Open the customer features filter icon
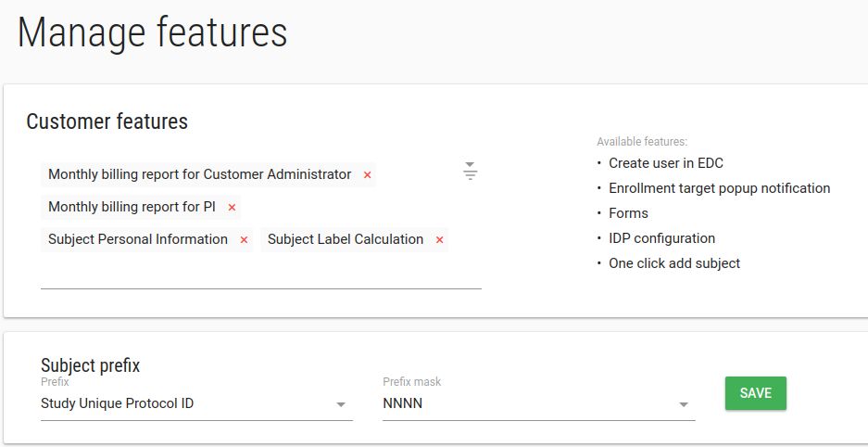Viewport: 868px width, 447px height. tap(470, 172)
